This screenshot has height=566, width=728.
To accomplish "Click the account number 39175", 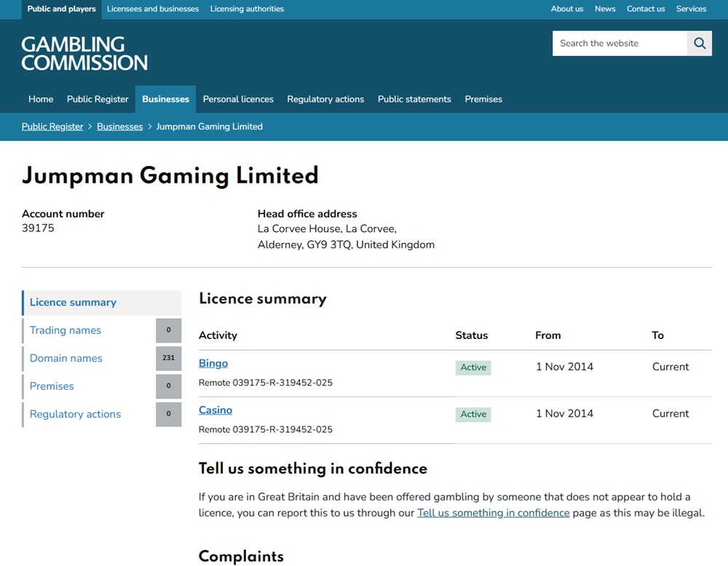I will 38,228.
